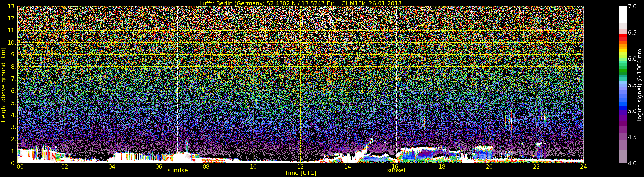Click the 'sunrise' label below the axis
Screen dimensions: 644x177
coord(177,170)
